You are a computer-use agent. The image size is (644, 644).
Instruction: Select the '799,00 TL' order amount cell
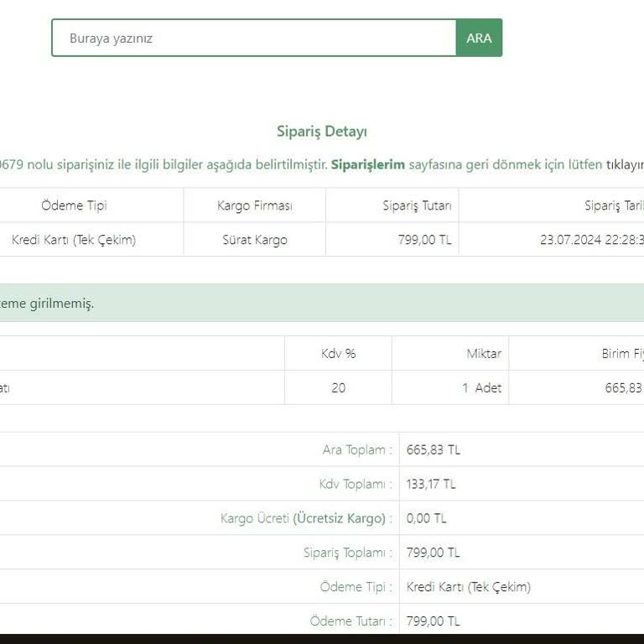click(424, 240)
